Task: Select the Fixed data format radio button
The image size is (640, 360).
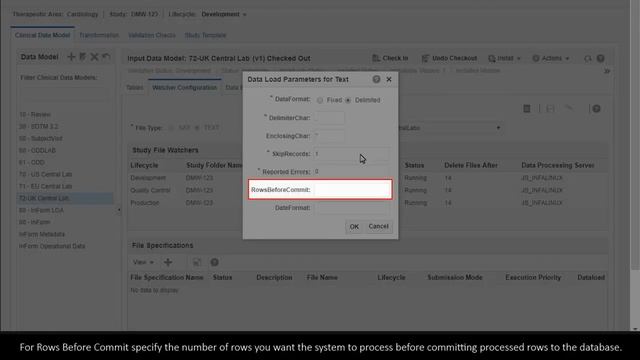Action: [320, 100]
